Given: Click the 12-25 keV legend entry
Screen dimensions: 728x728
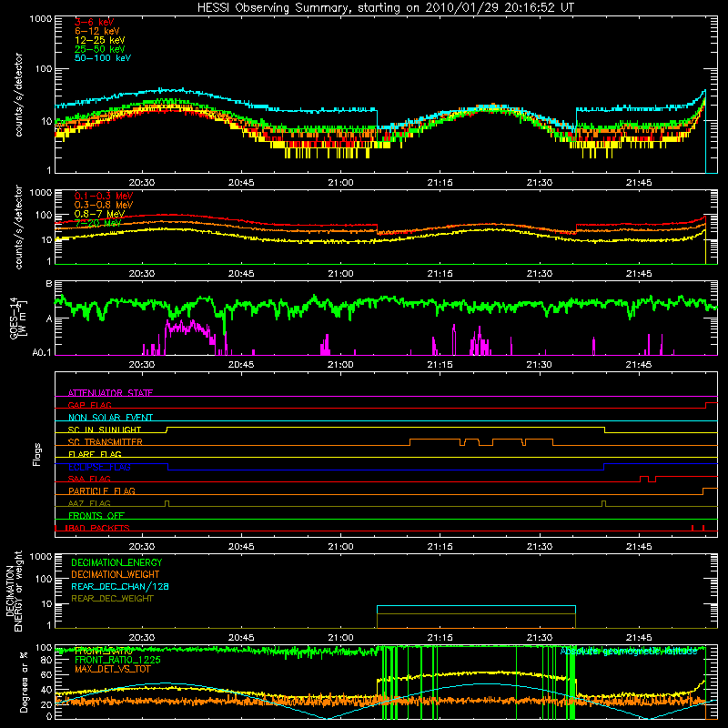Looking at the screenshot, I should (x=99, y=40).
